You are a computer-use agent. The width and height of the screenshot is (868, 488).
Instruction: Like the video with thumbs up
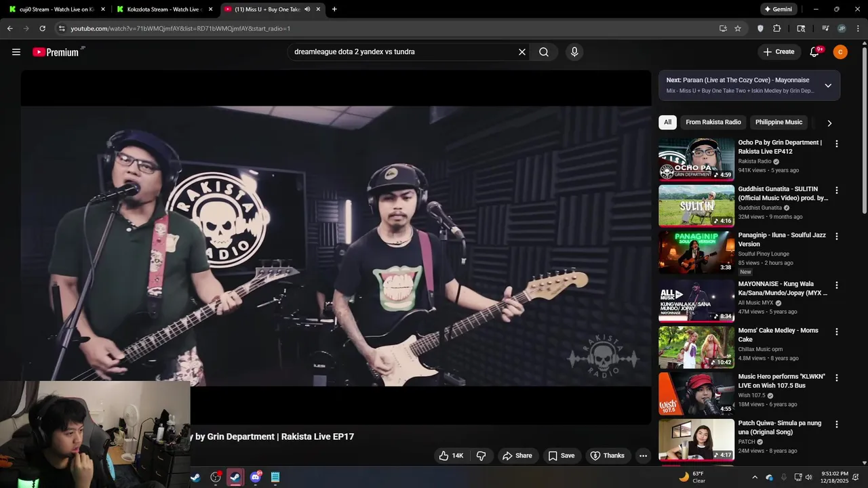452,455
